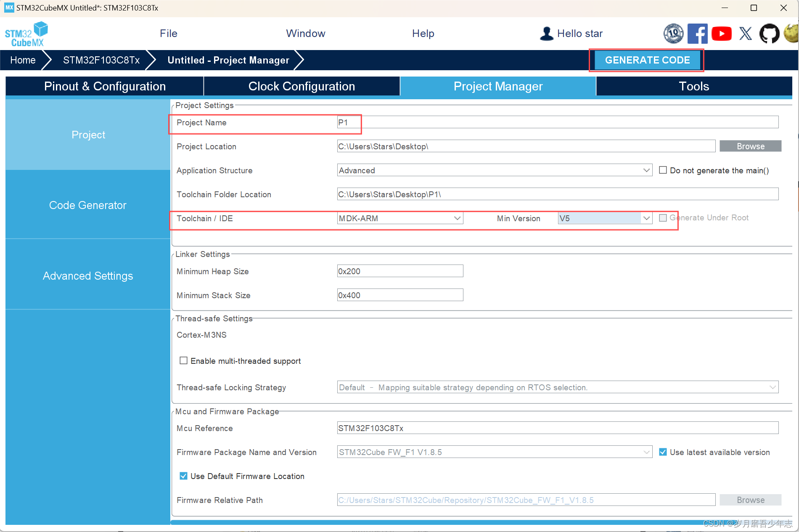This screenshot has width=799, height=532.
Task: Open the Help menu
Action: (423, 34)
